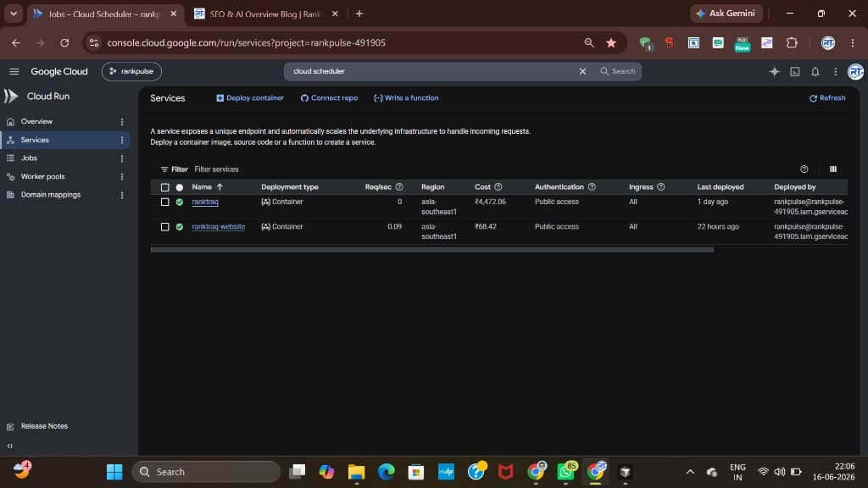The height and width of the screenshot is (488, 868).
Task: Select all services checkbox in header
Action: coord(165,187)
